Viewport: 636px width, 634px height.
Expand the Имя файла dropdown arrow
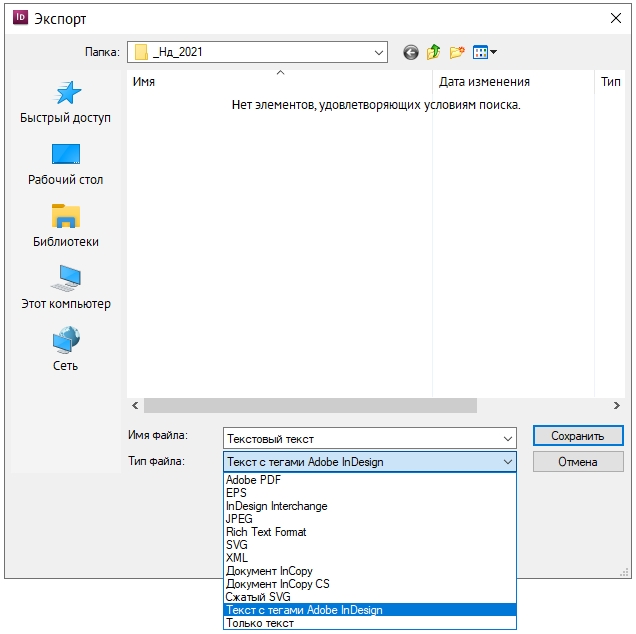[x=507, y=438]
